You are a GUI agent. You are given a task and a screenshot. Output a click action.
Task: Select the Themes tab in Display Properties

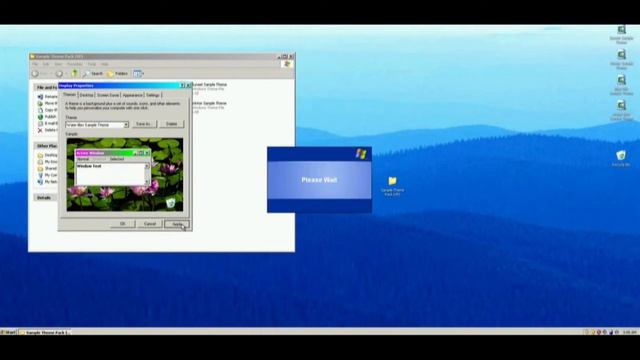pyautogui.click(x=69, y=95)
